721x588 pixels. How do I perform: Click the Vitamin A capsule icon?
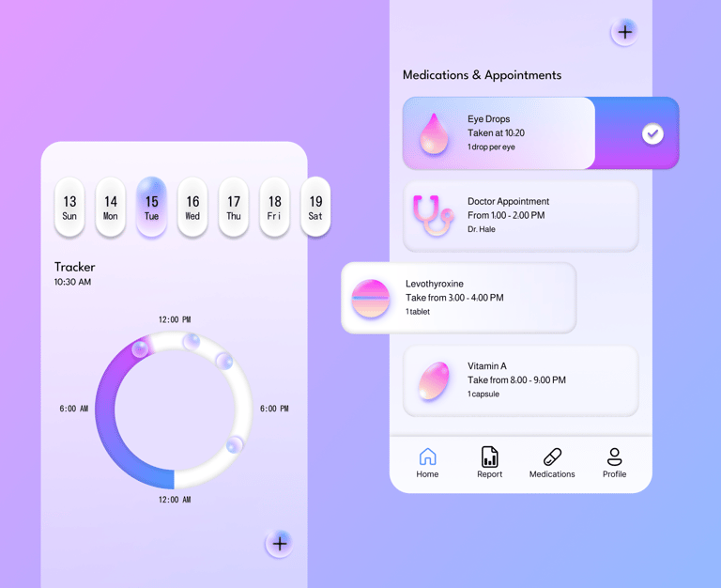coord(434,380)
